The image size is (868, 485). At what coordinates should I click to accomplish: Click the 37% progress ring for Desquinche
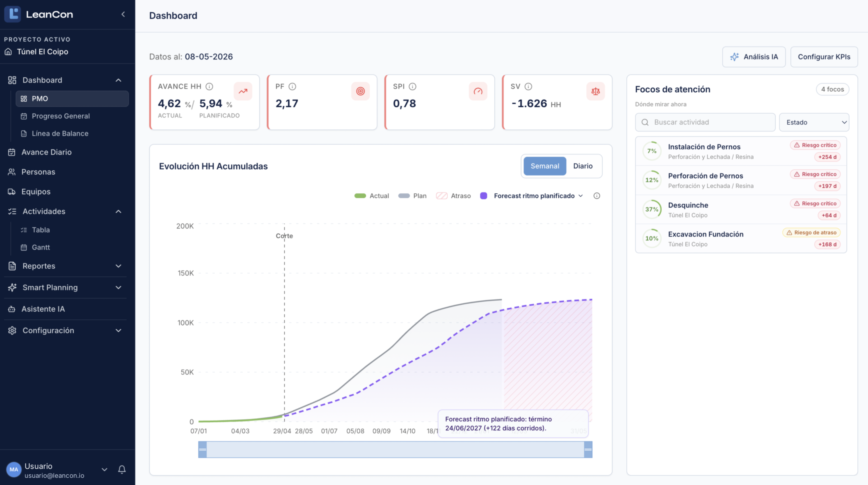(x=652, y=209)
